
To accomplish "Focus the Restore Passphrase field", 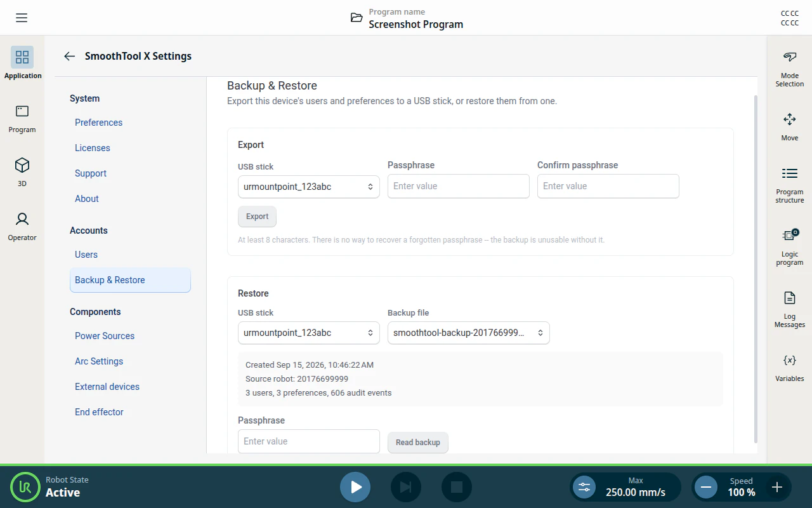I will (309, 441).
